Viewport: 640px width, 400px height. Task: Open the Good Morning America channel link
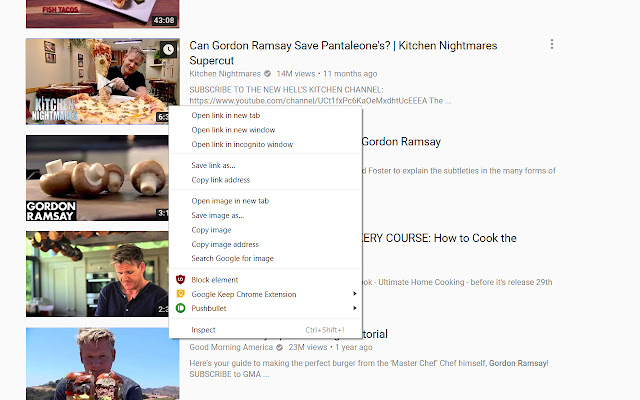coord(231,347)
